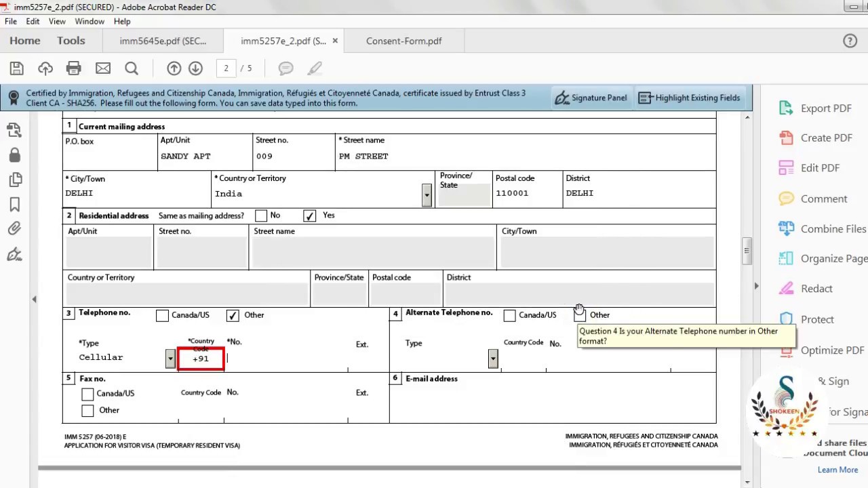This screenshot has width=868, height=488.
Task: Expand alternate telephone Type dropdown
Action: 493,359
